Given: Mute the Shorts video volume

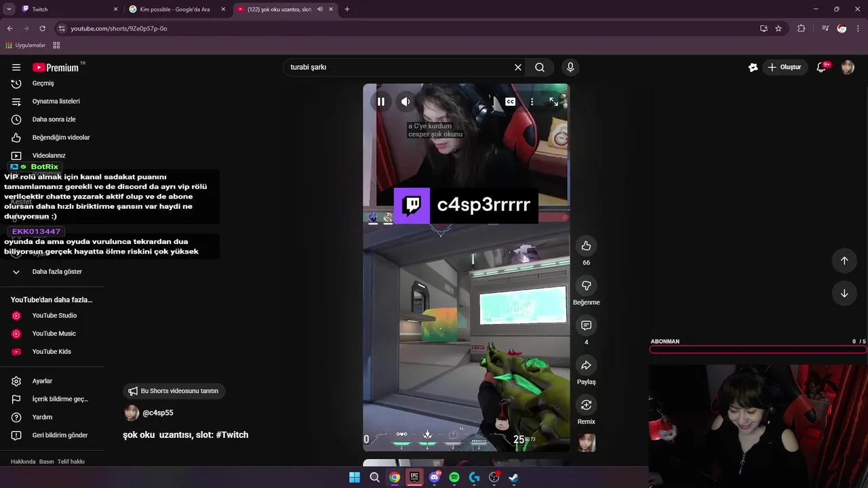Looking at the screenshot, I should (406, 102).
